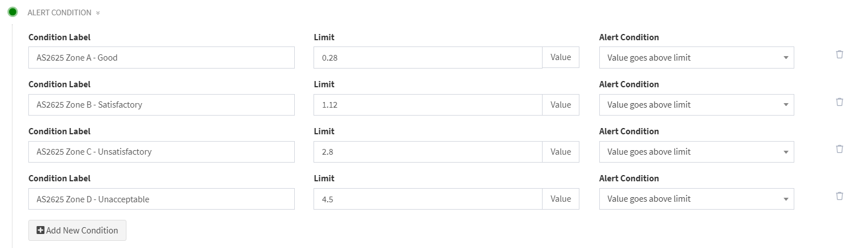Edit the AS2625 Zone B - Satisfactory label
Screen dimensions: 868x251
(x=161, y=105)
